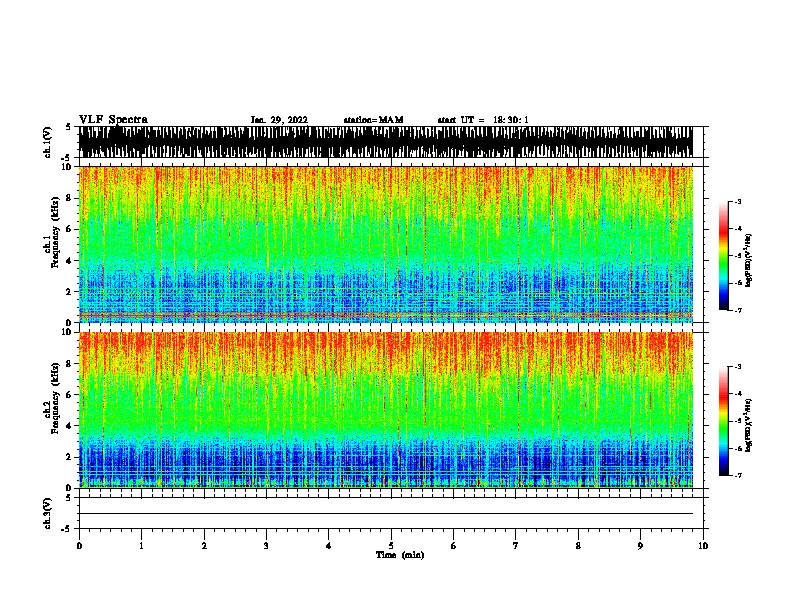Click the start UT 18:30:1 label
This screenshot has height=612, width=792.
click(483, 120)
